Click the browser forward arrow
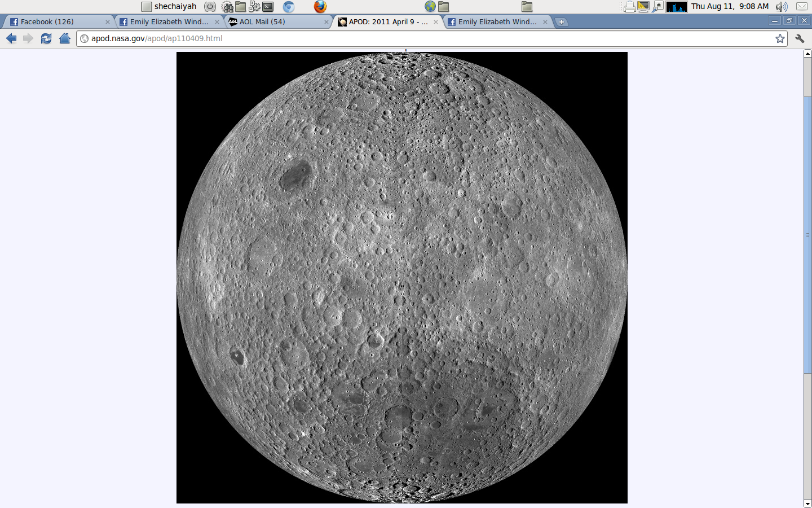Image resolution: width=812 pixels, height=508 pixels. pyautogui.click(x=28, y=38)
